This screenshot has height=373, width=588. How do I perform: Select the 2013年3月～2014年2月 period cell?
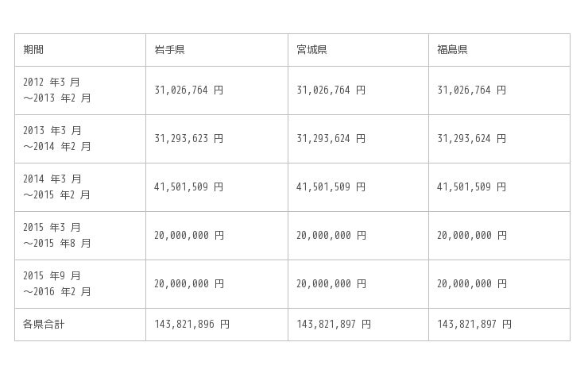[x=57, y=139]
